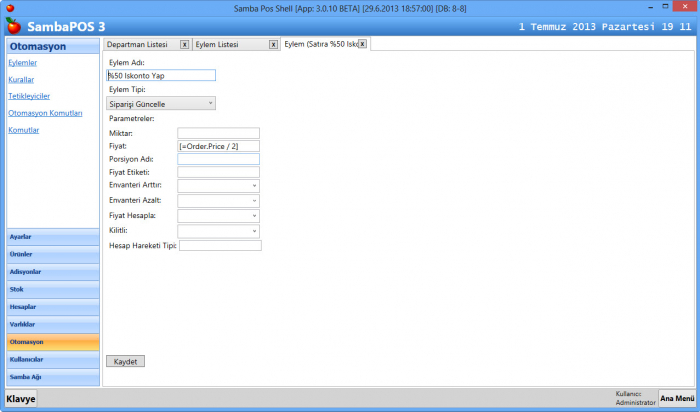The width and height of the screenshot is (700, 412).
Task: Click the SambaPOS apple logo icon
Action: 12,24
